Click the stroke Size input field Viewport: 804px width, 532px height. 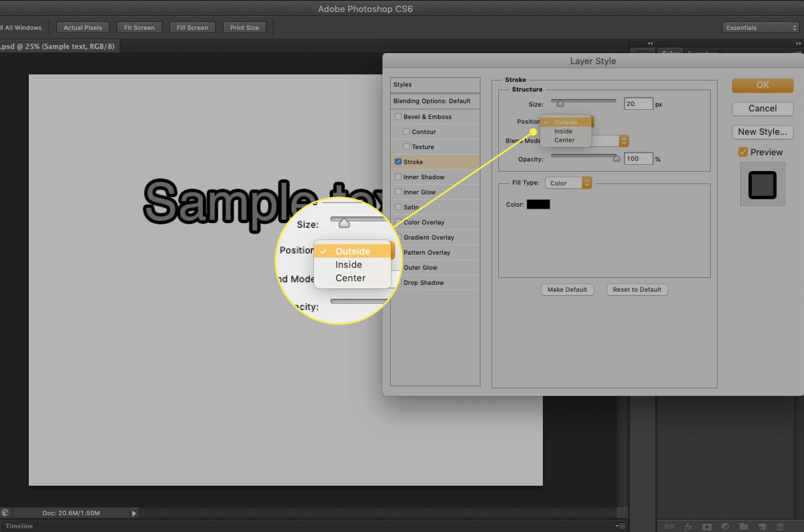point(638,104)
